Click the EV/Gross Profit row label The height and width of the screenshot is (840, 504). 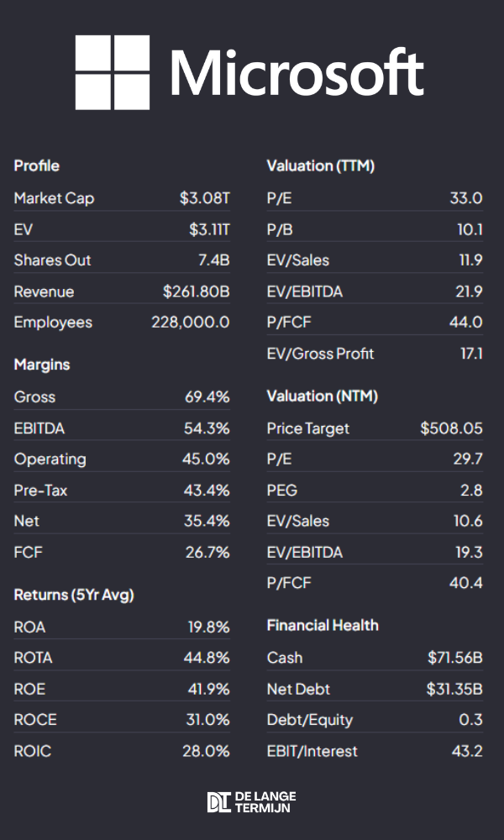click(321, 354)
